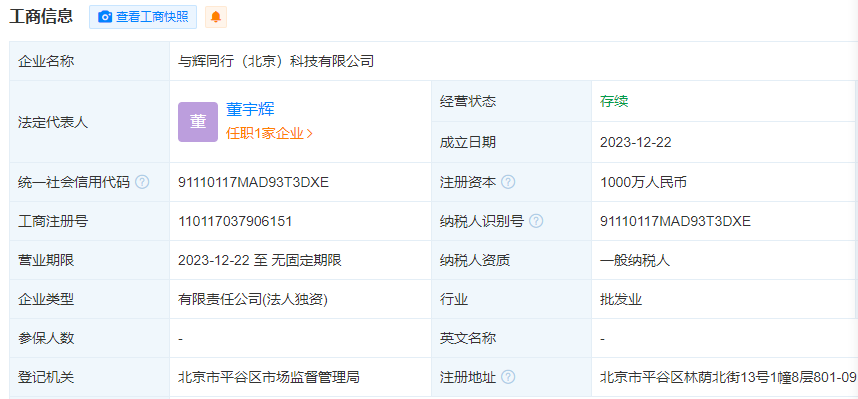Click the 工商注册号 label cell
The width and height of the screenshot is (858, 399).
pyautogui.click(x=90, y=221)
